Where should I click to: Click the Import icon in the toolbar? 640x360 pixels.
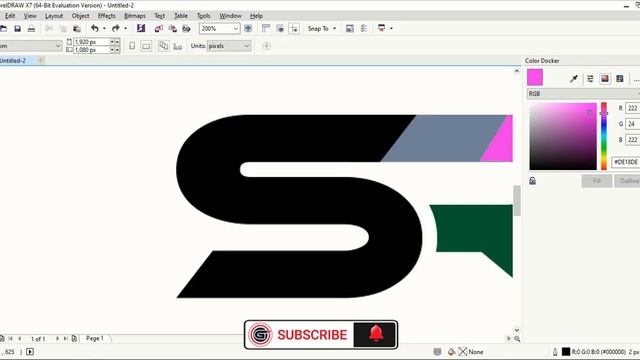point(158,29)
